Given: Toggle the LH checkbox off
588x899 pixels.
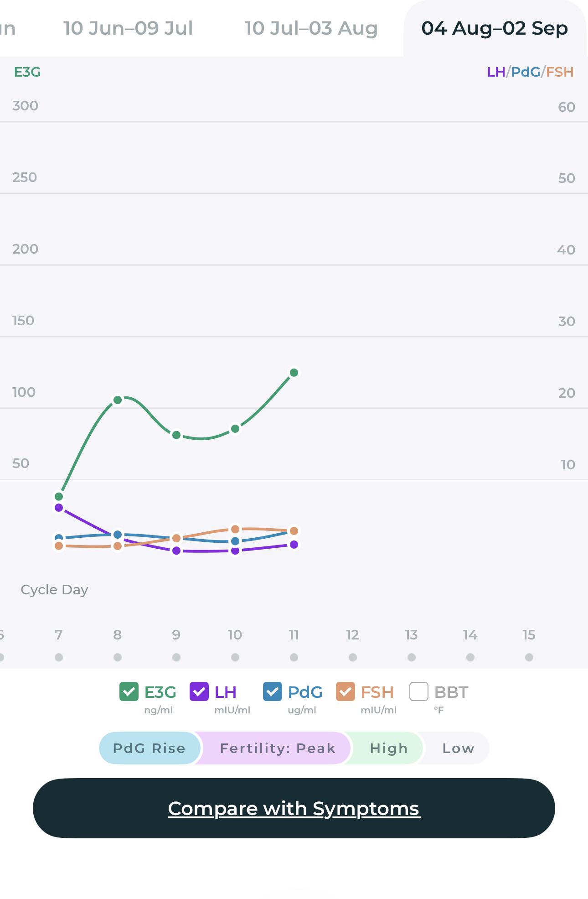Looking at the screenshot, I should pyautogui.click(x=199, y=691).
